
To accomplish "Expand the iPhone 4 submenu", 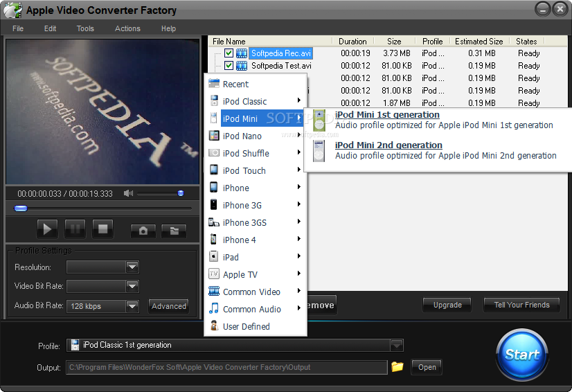I will (299, 239).
